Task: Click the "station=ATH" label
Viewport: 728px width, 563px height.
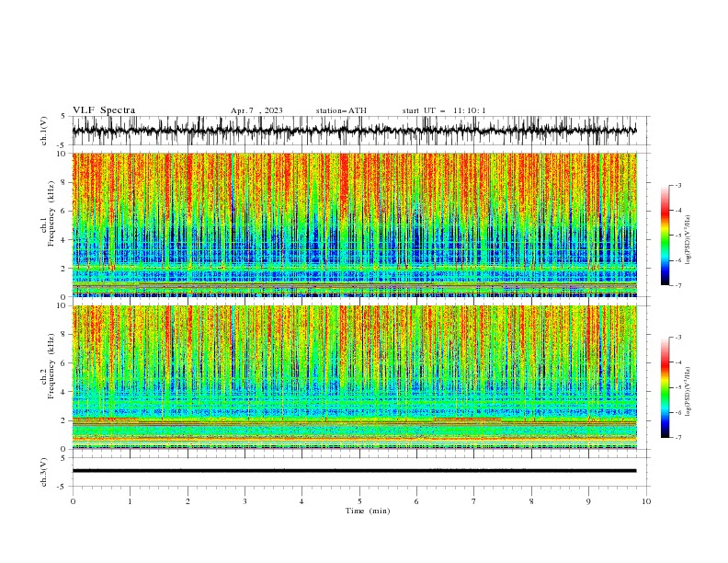Action: click(x=341, y=110)
